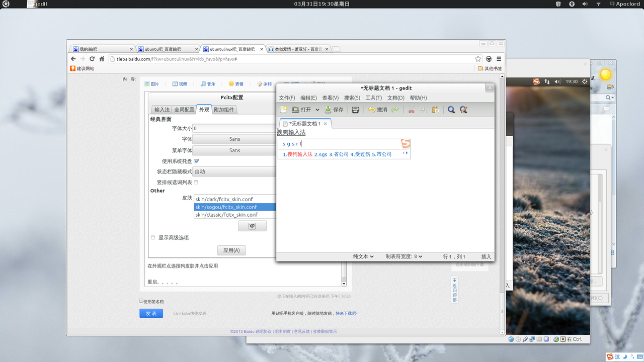Viewport: 644px width, 362px height.
Task: Click the copy icon in gedit toolbar
Action: pyautogui.click(x=423, y=110)
